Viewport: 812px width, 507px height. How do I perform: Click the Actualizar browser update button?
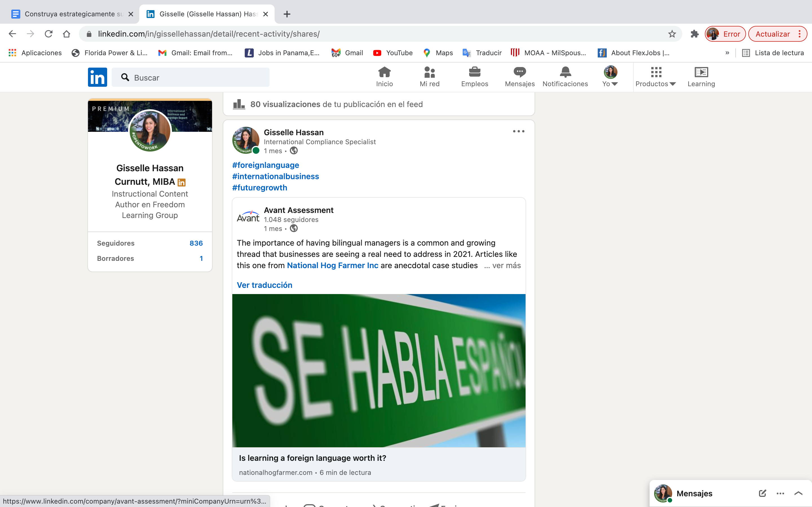click(x=773, y=34)
